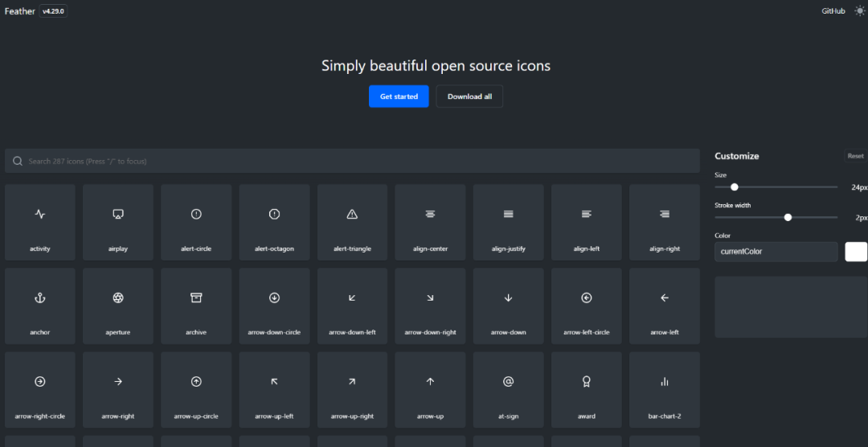868x447 pixels.
Task: Click the align-right icon card
Action: tap(665, 222)
